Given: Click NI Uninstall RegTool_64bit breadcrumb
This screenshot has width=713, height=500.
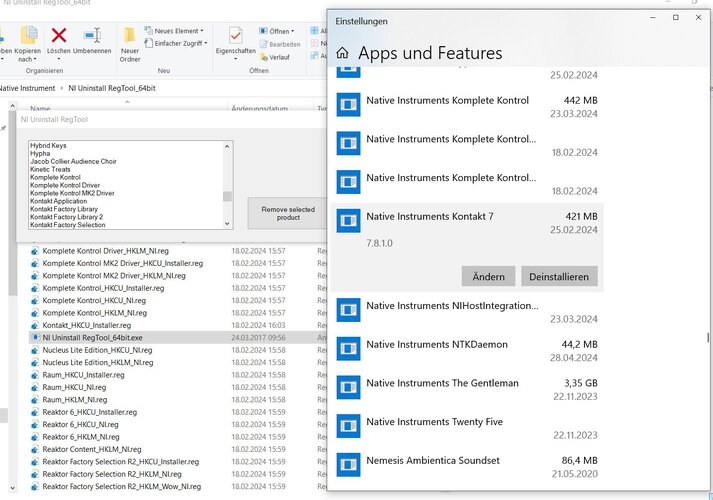Looking at the screenshot, I should point(112,88).
